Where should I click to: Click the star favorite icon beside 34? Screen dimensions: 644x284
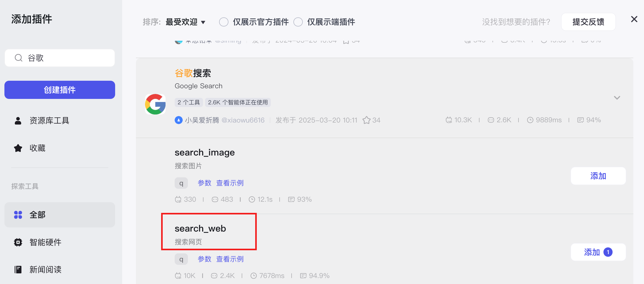tap(366, 120)
